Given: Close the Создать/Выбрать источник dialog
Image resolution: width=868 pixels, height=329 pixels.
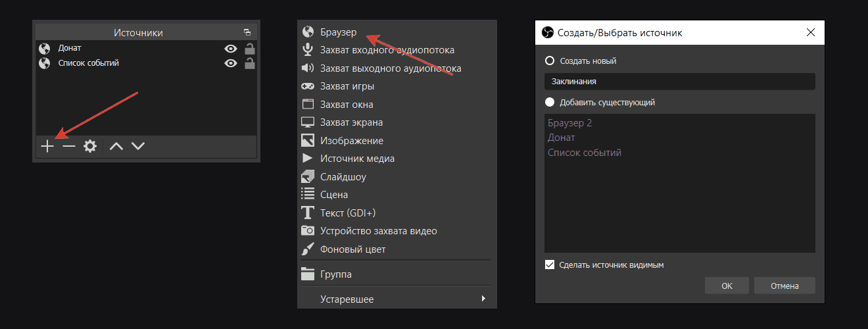Looking at the screenshot, I should click(x=810, y=32).
